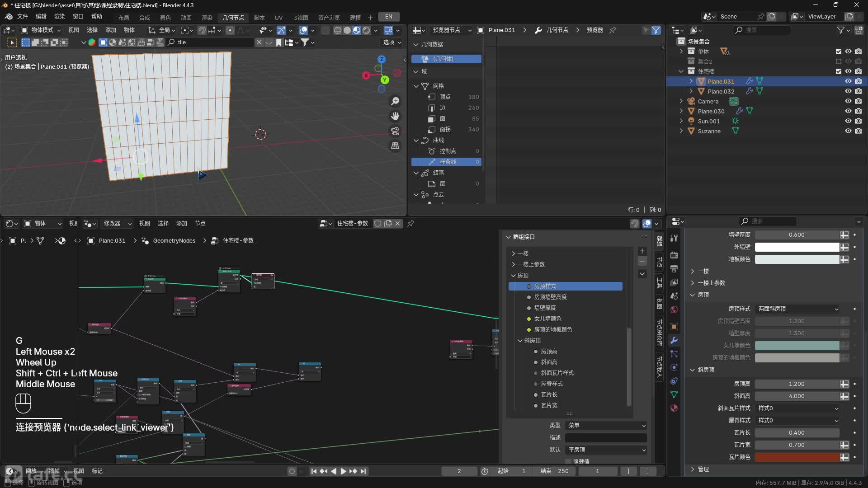Open the 物体模式 mode dropdown

(x=41, y=30)
